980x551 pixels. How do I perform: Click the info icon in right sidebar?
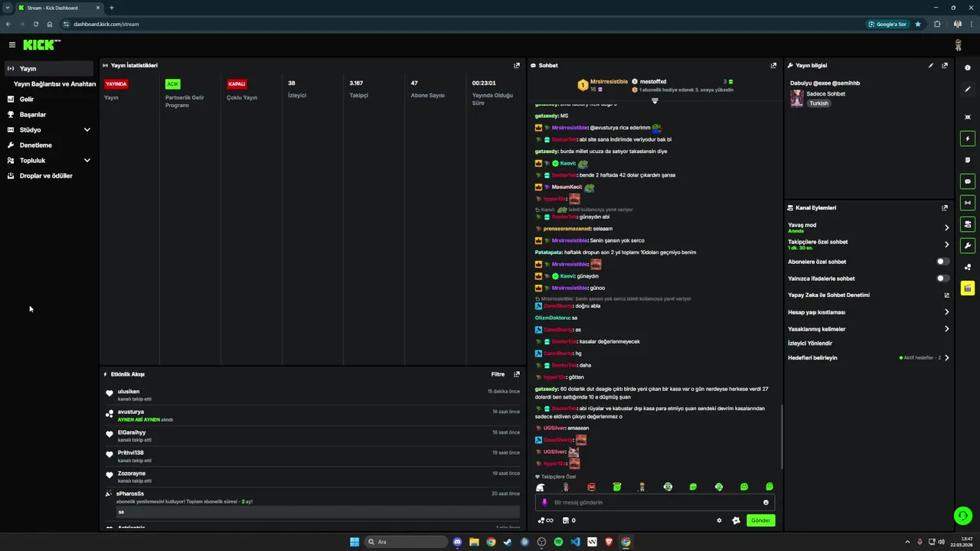click(968, 67)
